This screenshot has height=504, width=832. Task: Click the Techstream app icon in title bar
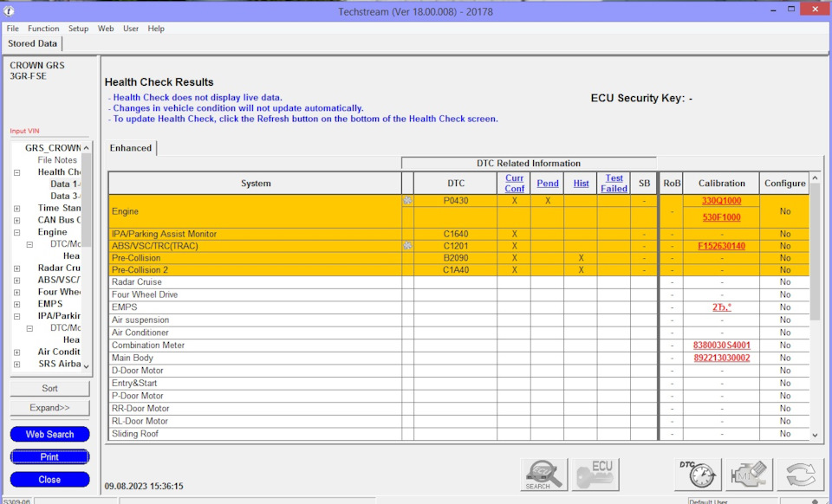pos(9,10)
